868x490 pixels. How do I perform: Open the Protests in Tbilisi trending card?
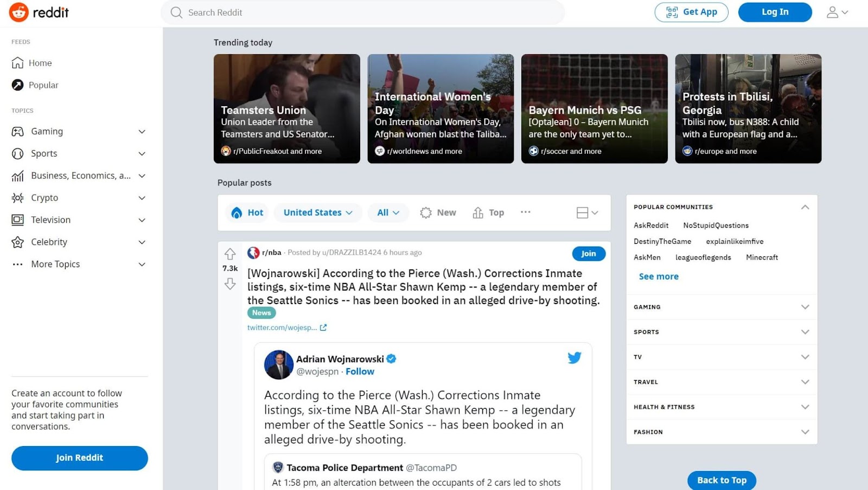748,108
